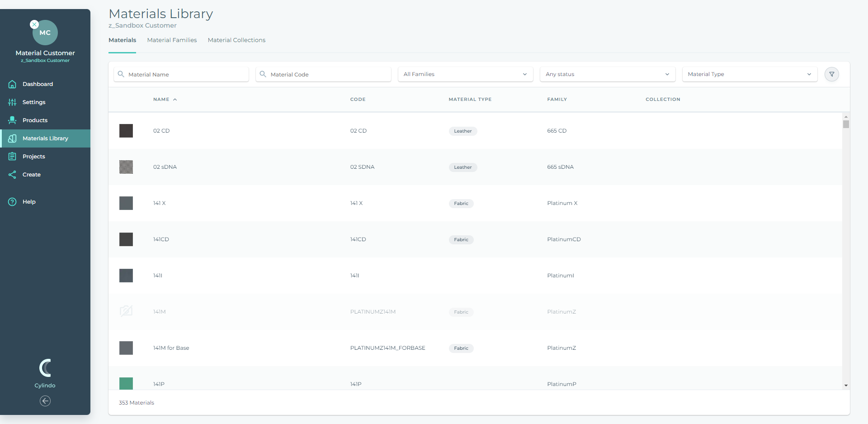The image size is (868, 424).
Task: Click the Material Name search field
Action: [185, 75]
